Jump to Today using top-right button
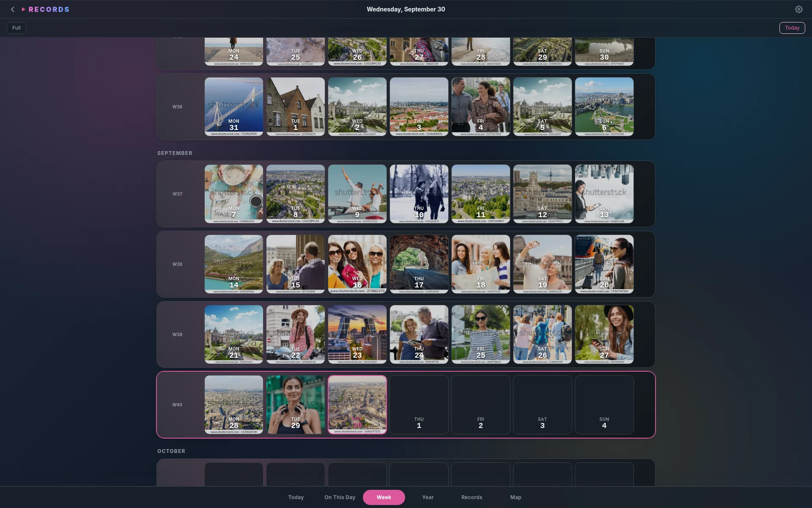 [x=792, y=28]
